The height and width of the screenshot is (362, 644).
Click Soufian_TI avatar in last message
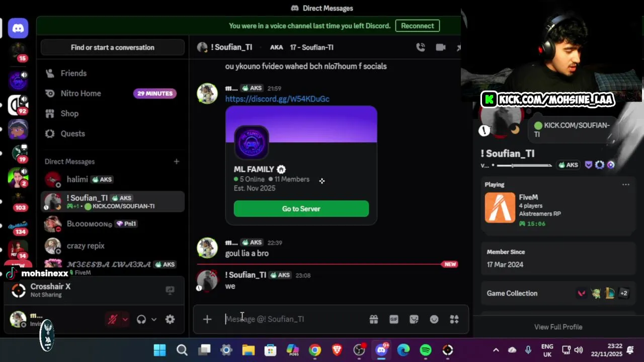point(207,280)
